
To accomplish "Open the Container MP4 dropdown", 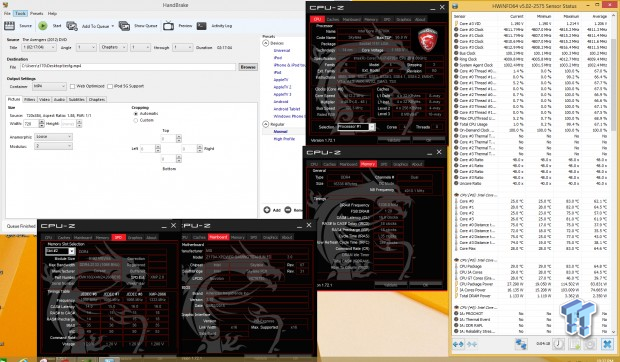I will pos(49,86).
